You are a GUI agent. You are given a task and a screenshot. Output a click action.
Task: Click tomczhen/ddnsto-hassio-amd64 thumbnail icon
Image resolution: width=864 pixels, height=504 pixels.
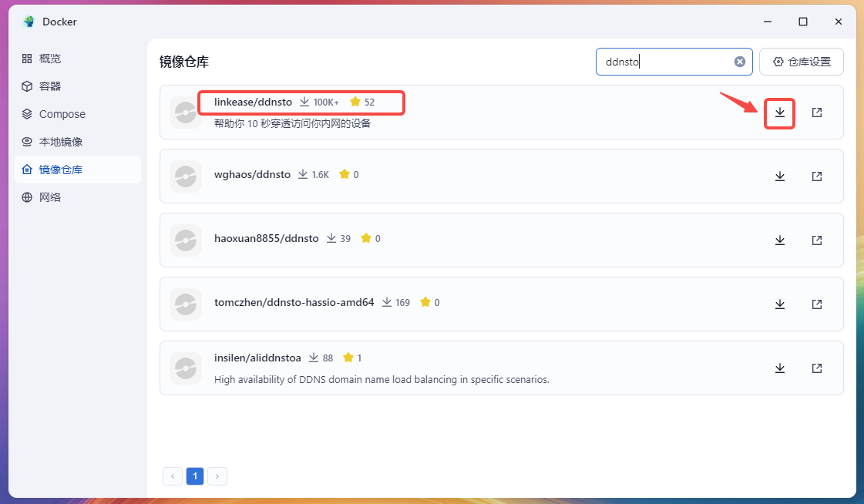coord(186,304)
